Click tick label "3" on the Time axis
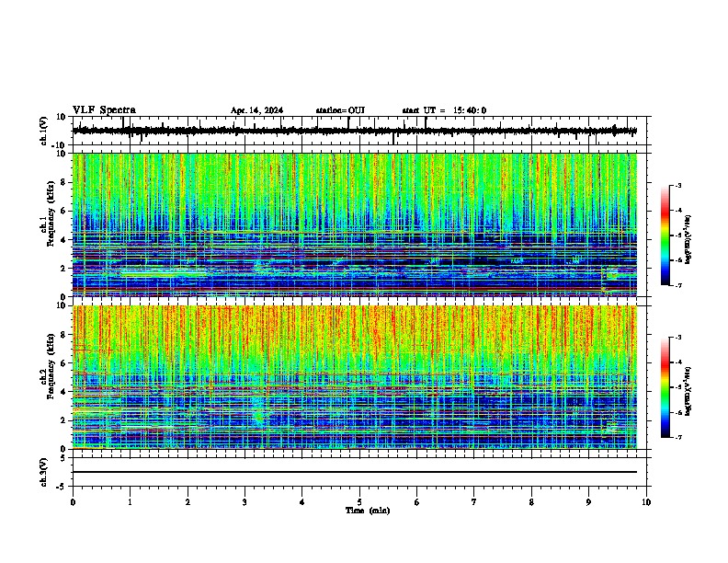The height and width of the screenshot is (563, 728). pyautogui.click(x=245, y=502)
